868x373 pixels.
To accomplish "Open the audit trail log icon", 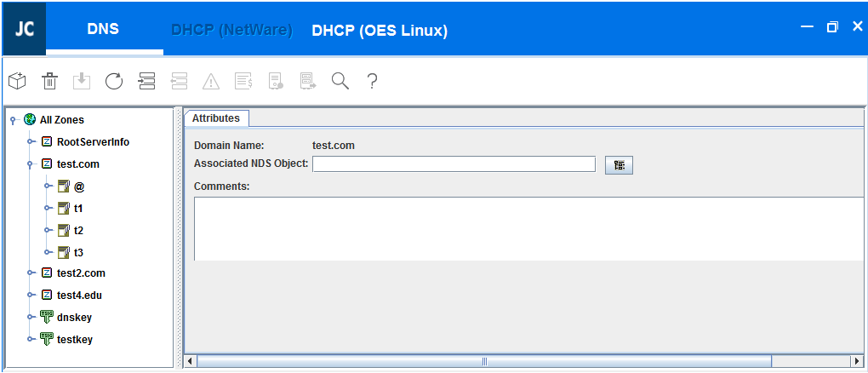I will point(243,81).
